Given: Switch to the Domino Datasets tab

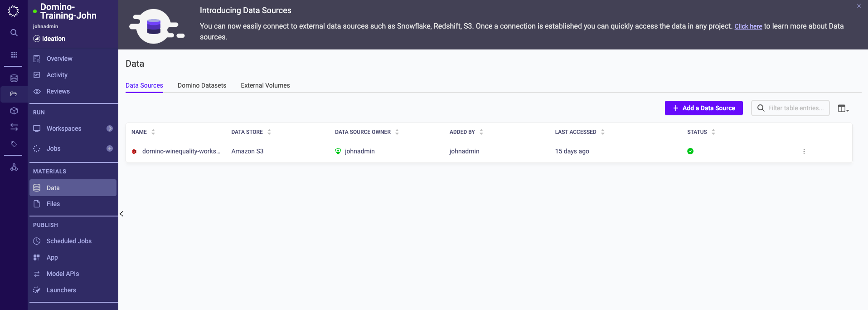Looking at the screenshot, I should [202, 85].
